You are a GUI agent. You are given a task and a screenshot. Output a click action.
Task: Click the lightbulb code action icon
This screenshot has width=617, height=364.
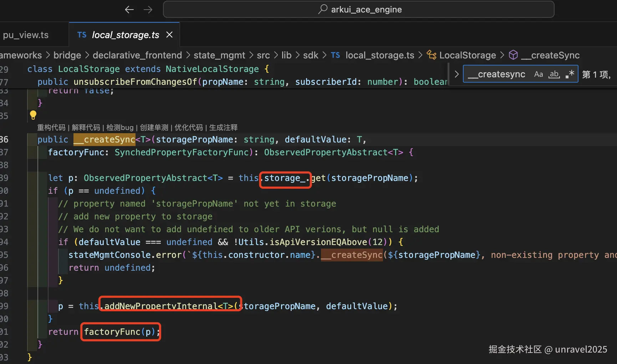[33, 115]
